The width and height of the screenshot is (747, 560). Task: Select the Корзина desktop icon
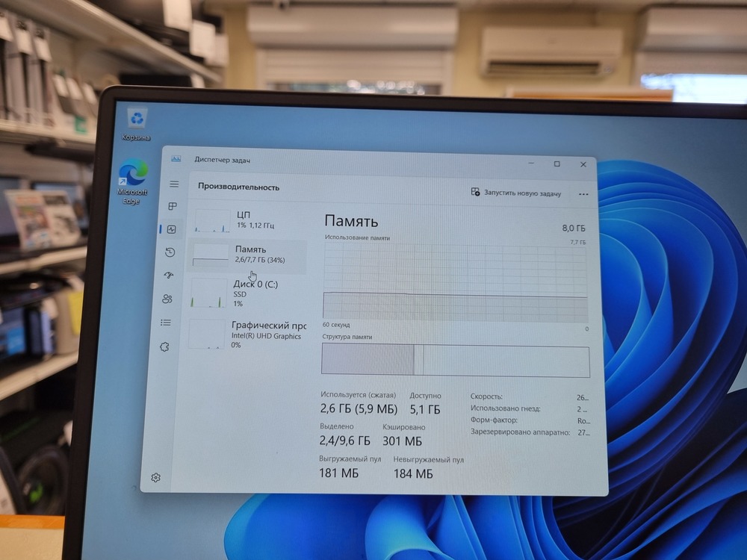coord(137,125)
